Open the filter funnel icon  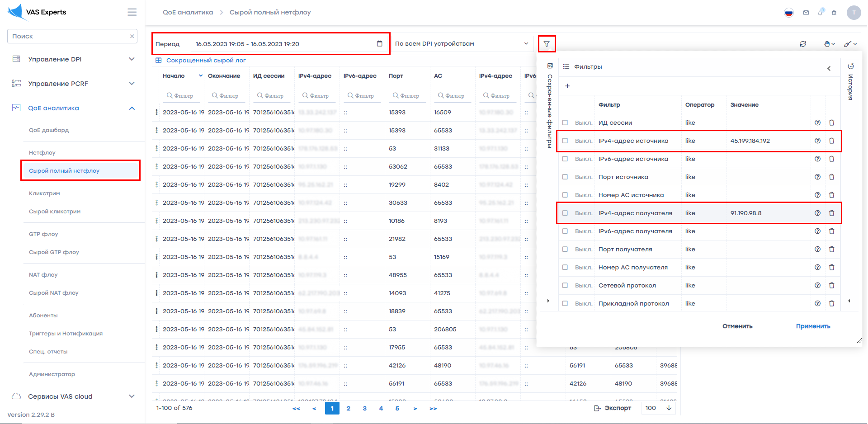(547, 44)
